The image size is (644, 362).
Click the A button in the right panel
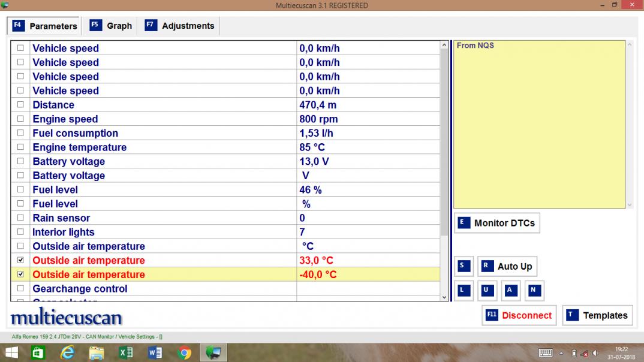510,291
